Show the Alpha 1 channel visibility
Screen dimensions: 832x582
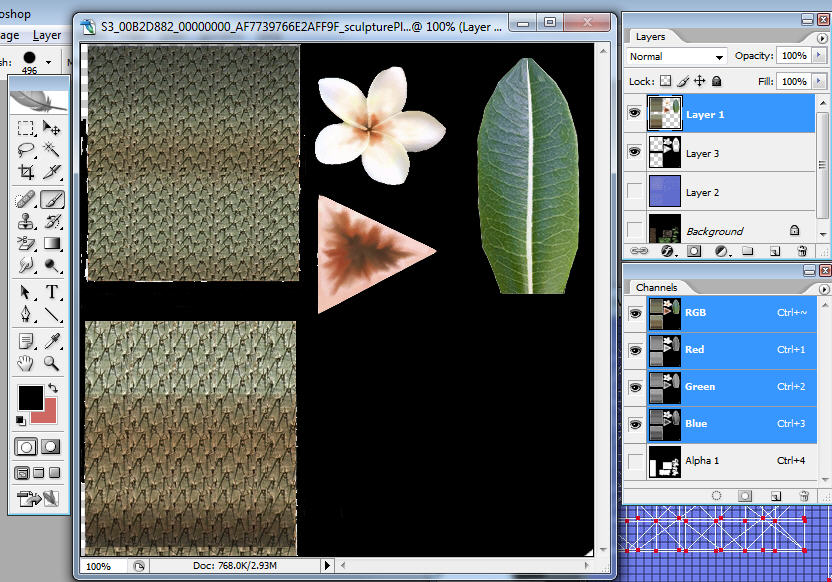pyautogui.click(x=634, y=461)
